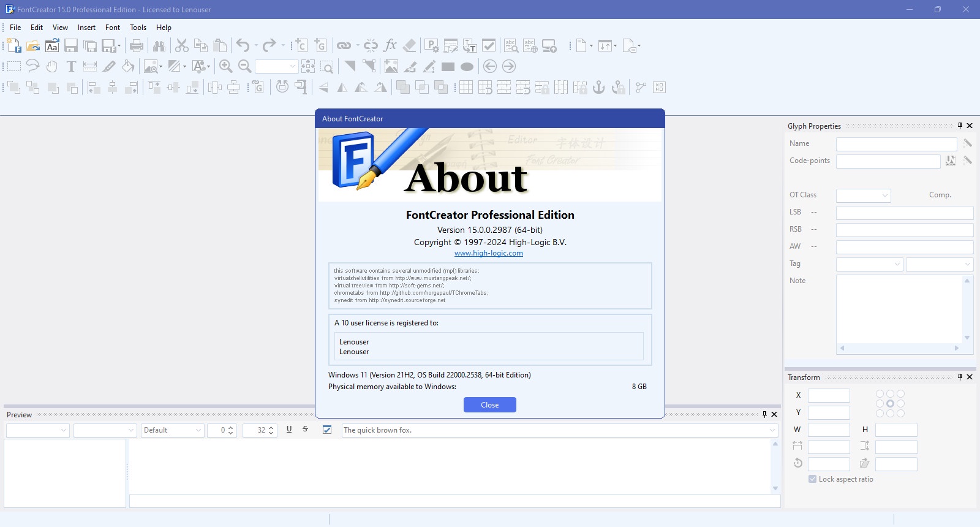Open the View menu

pyautogui.click(x=60, y=28)
